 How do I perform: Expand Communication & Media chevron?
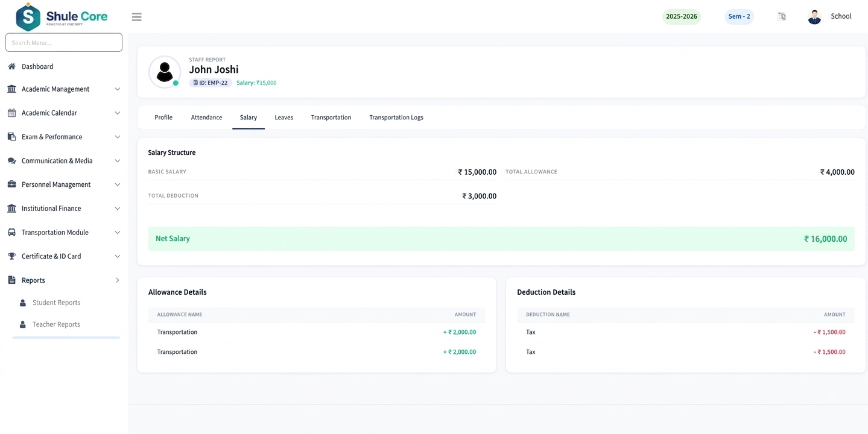[x=118, y=161]
